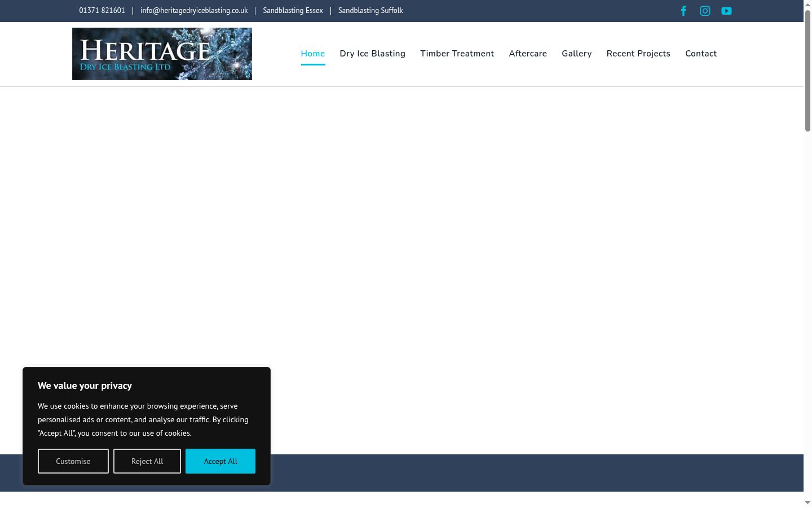Open the Aftercare menu item
Image resolution: width=812 pixels, height=508 pixels.
[528, 54]
